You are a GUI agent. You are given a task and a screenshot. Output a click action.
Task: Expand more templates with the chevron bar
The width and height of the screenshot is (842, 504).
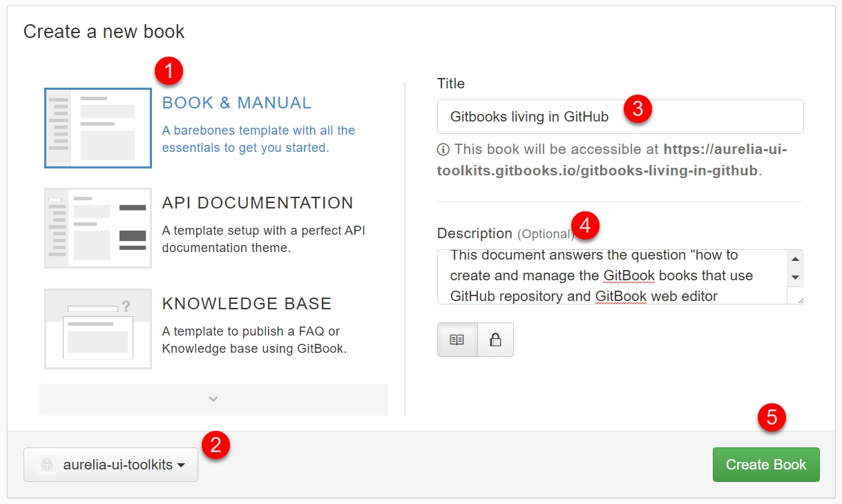[213, 399]
